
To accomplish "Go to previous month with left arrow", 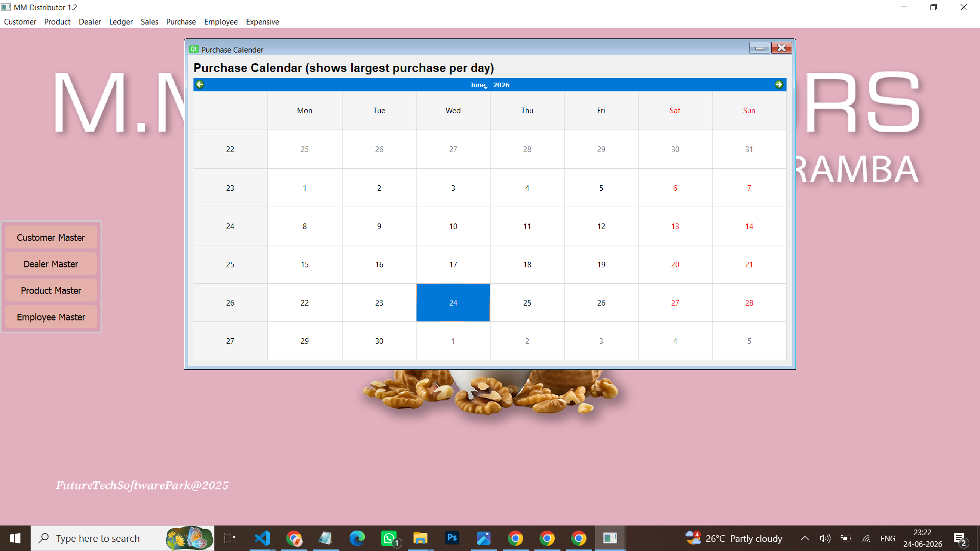I will click(200, 85).
